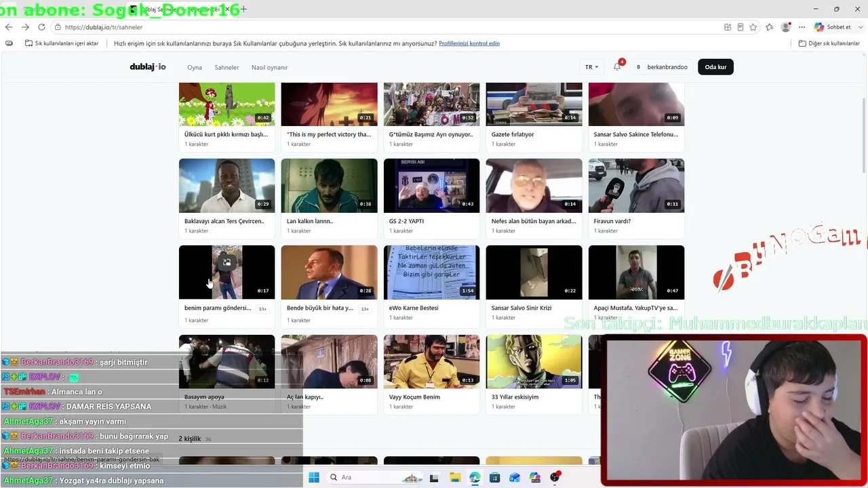Image resolution: width=868 pixels, height=488 pixels.
Task: Open the berkanbrandoo account menu
Action: pos(662,67)
